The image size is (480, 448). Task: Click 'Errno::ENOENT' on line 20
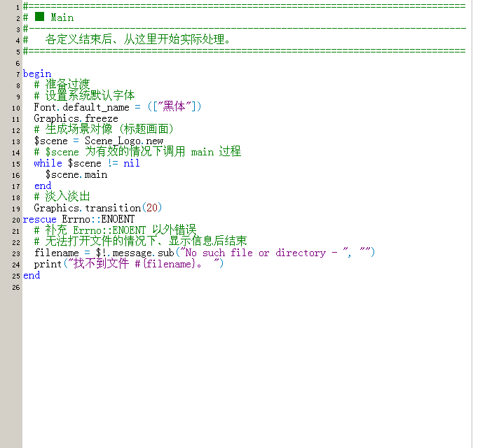(x=98, y=219)
